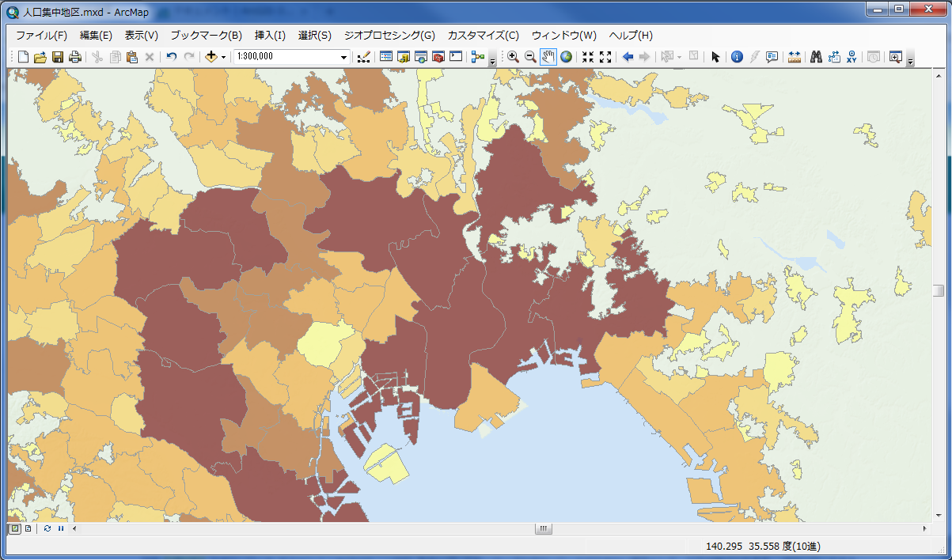Pause map drawing with the pause icon

point(61,528)
